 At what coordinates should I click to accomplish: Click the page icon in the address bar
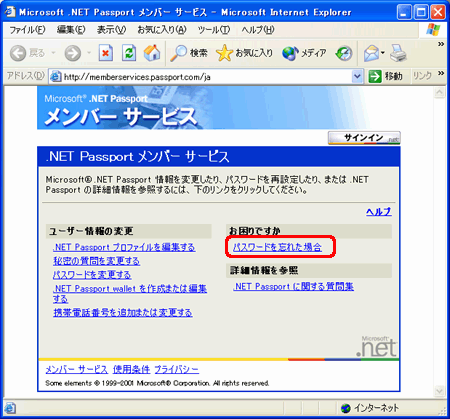coord(55,77)
